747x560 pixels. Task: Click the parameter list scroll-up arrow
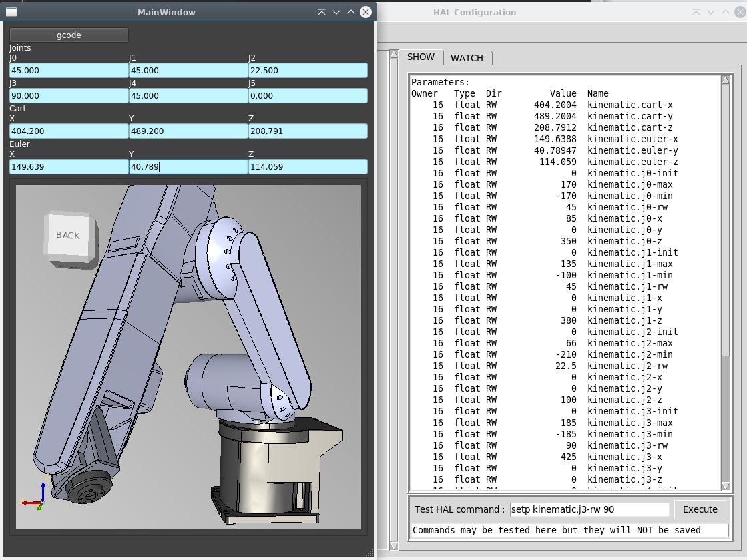(726, 81)
